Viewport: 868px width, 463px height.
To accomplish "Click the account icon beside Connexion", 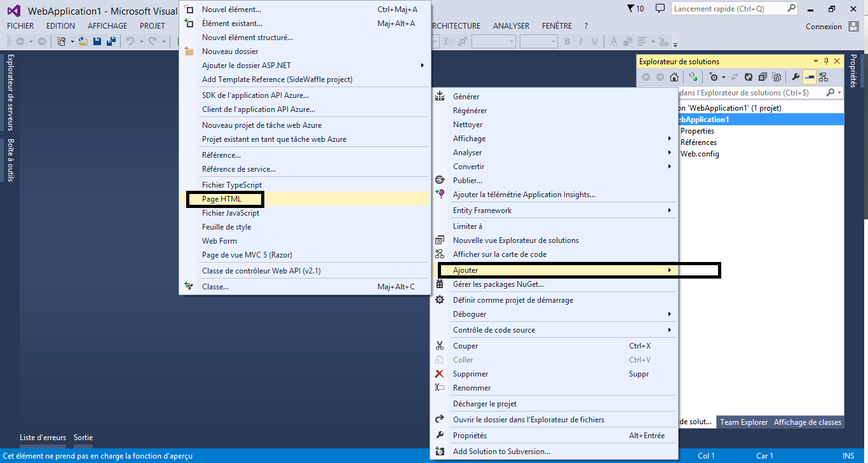I will coord(853,27).
